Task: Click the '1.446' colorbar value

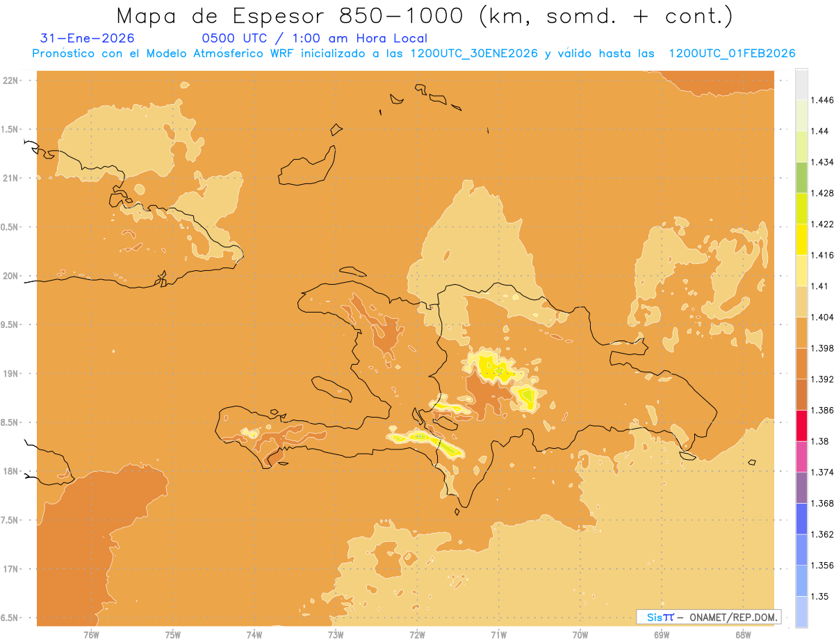Action: coord(824,100)
